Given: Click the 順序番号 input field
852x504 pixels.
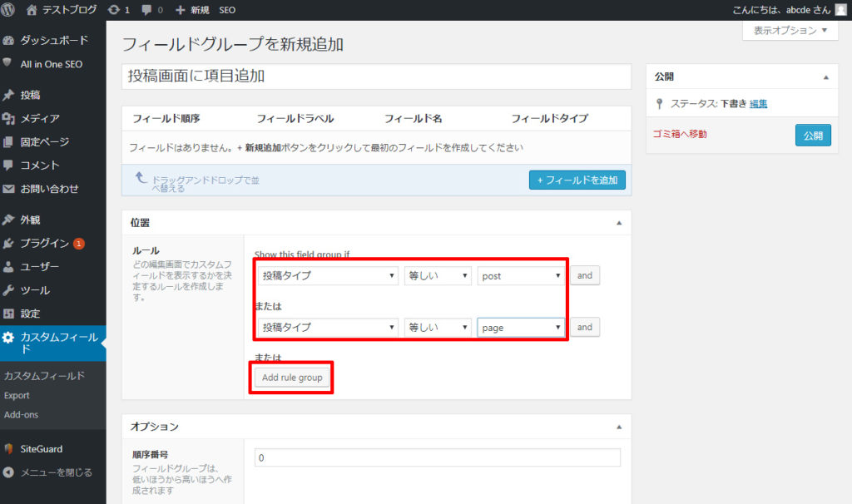Looking at the screenshot, I should (437, 458).
